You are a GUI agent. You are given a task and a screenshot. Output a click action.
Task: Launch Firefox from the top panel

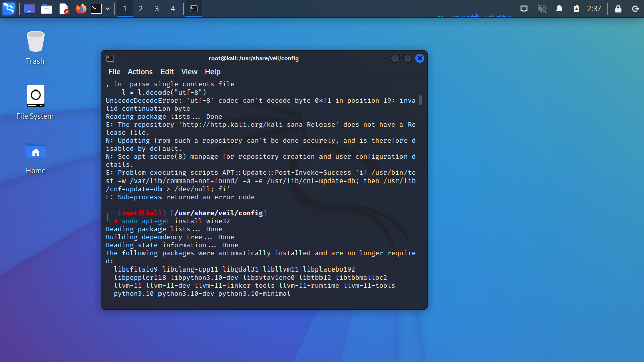(81, 9)
